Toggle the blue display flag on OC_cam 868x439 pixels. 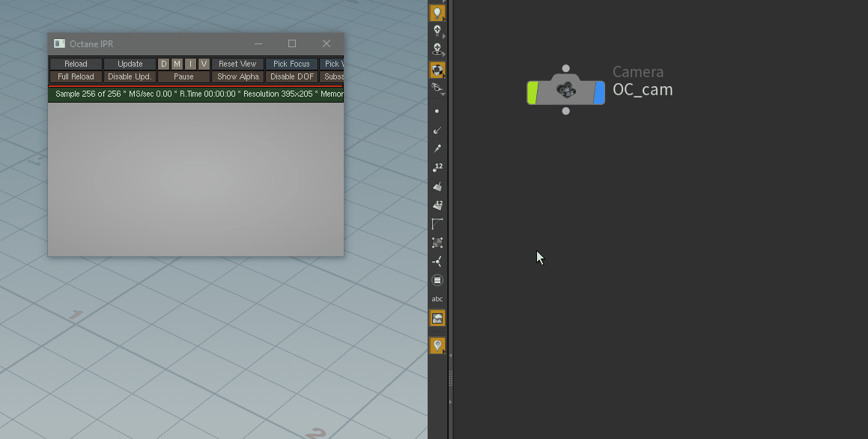coord(599,92)
